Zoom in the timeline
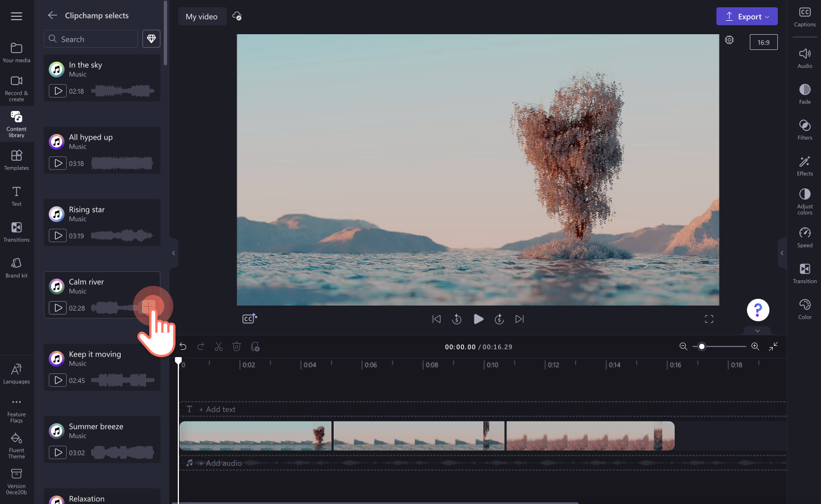 [x=755, y=346]
